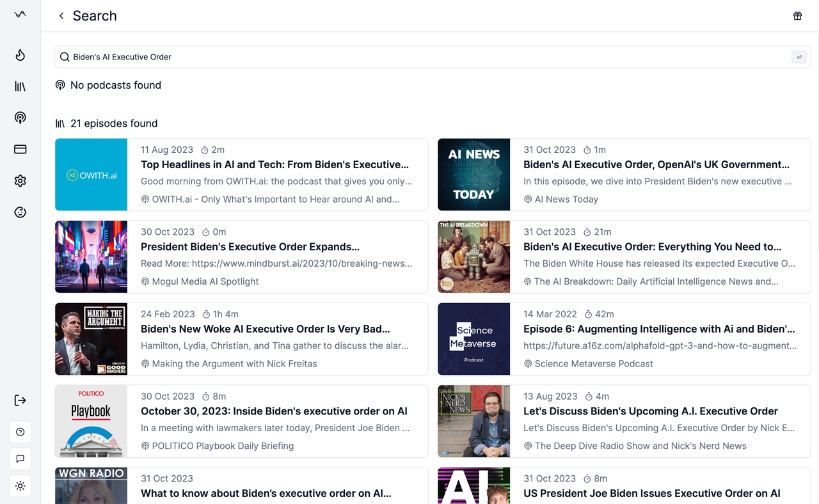Image resolution: width=819 pixels, height=504 pixels.
Task: Click 'OWITH.ai - Only What's Important' podcast name
Action: coord(276,200)
